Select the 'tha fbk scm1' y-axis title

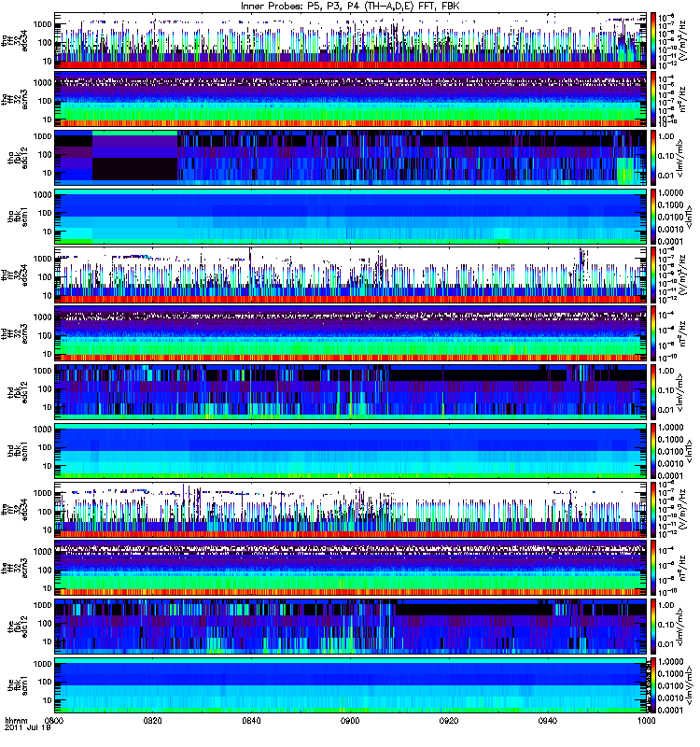[x=18, y=217]
